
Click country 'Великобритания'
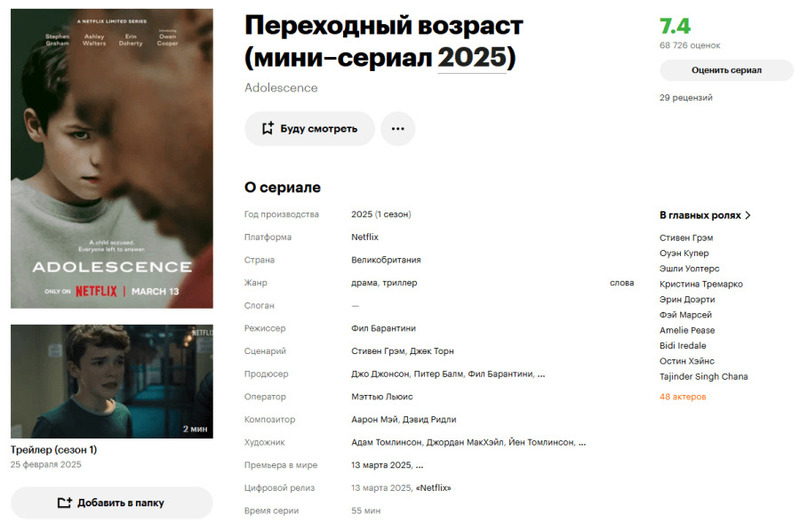[386, 260]
